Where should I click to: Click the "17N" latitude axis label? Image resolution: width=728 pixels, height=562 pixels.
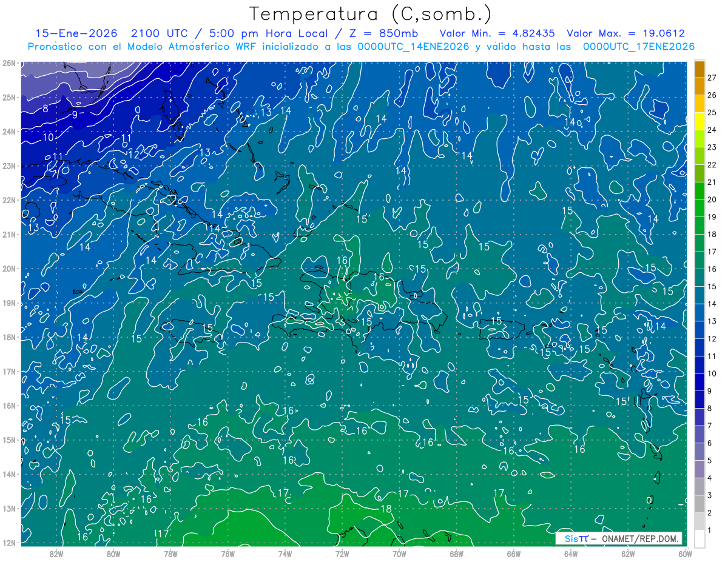pyautogui.click(x=9, y=371)
